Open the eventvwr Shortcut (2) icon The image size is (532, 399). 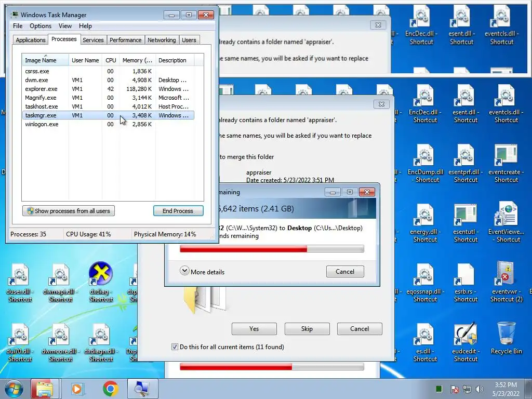click(x=506, y=282)
